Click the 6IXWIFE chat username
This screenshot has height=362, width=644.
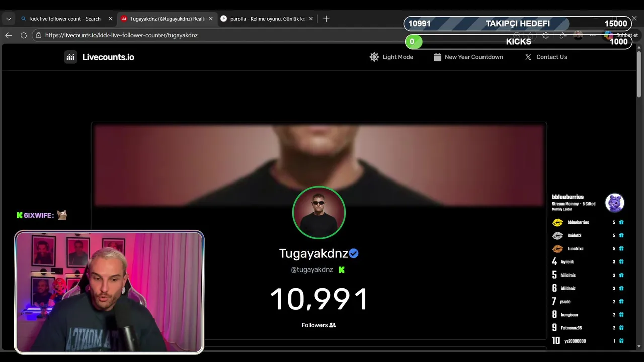pos(38,215)
